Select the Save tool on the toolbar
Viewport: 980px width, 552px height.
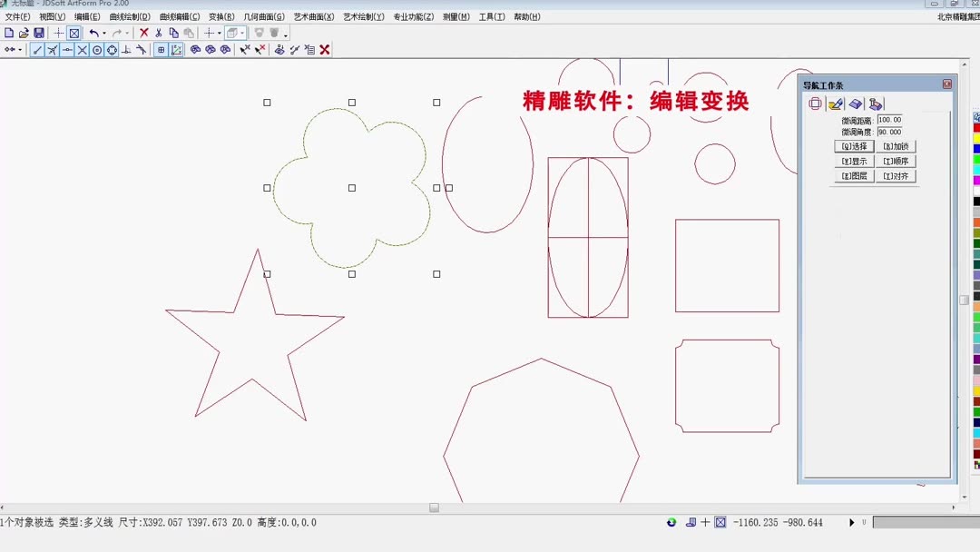[39, 33]
